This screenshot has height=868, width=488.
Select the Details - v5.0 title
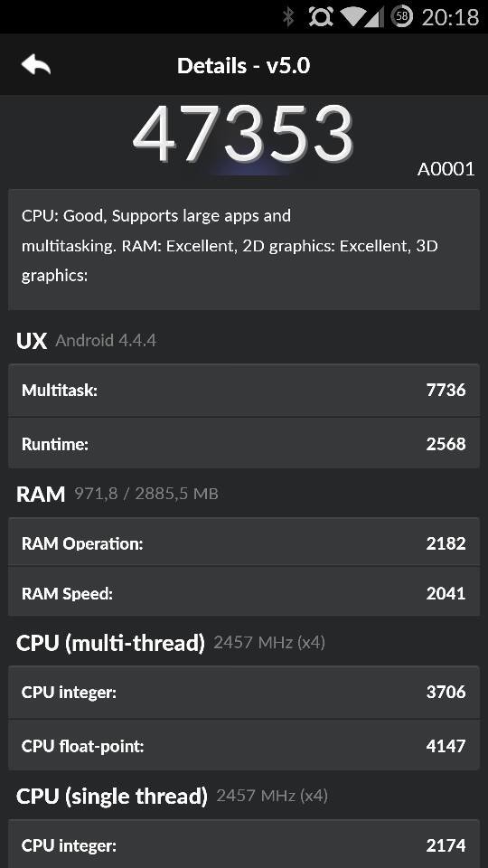[243, 66]
